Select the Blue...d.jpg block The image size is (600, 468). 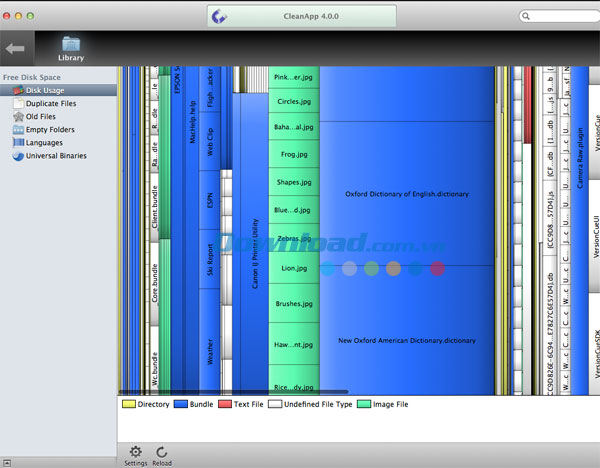pos(294,210)
